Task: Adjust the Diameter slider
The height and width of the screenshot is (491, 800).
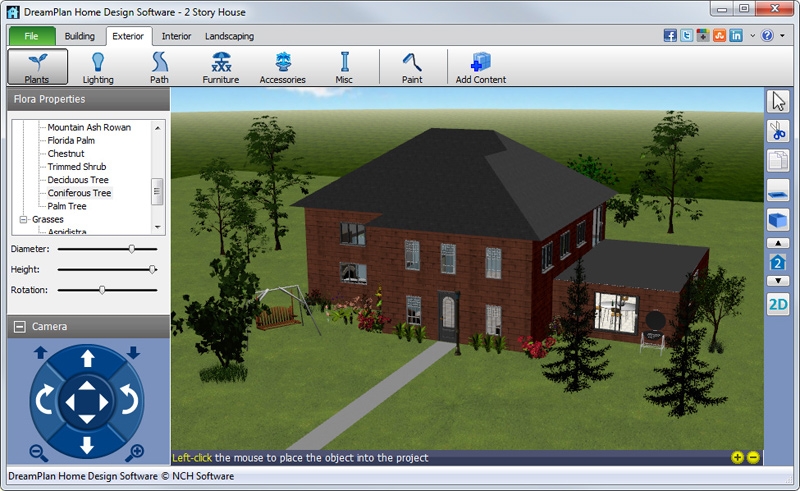Action: 132,249
